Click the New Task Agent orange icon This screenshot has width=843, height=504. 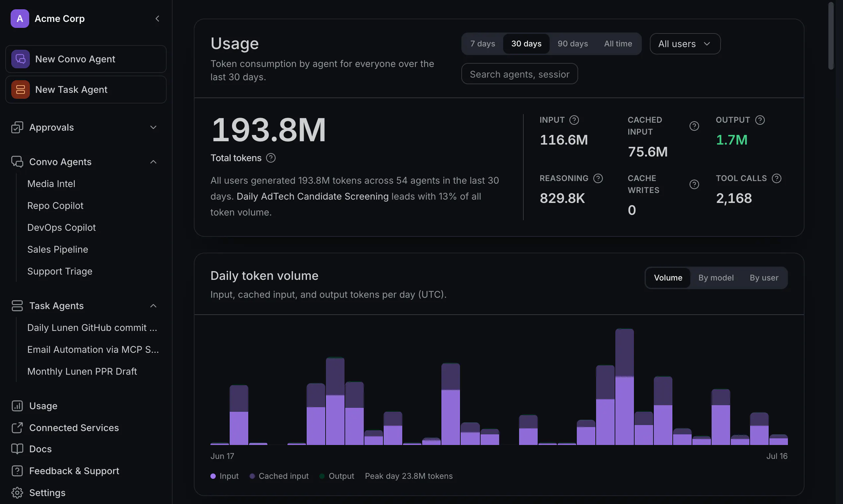coord(20,90)
